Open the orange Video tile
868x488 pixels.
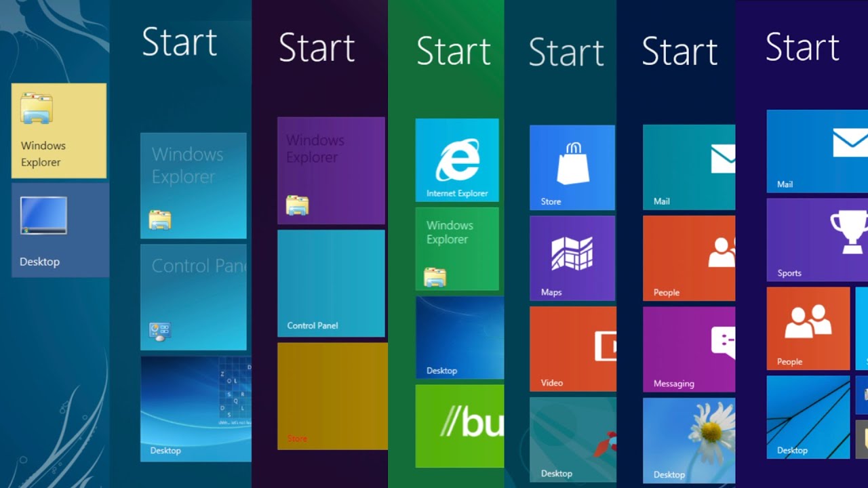point(573,349)
